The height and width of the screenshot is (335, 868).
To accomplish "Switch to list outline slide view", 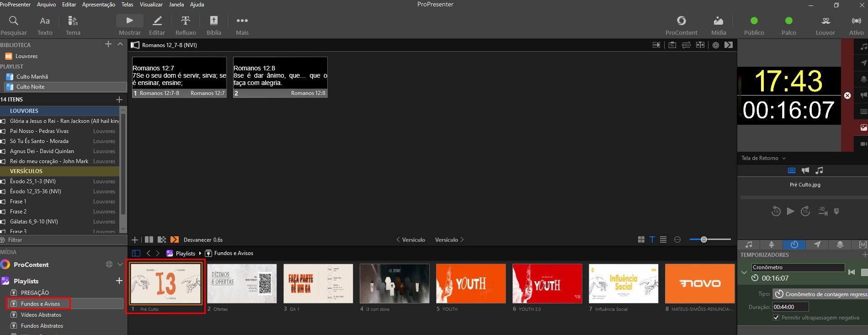I will point(663,239).
